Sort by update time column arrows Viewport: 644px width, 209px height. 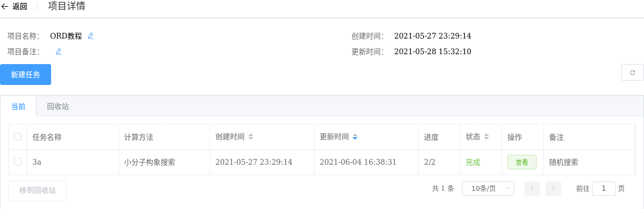(x=355, y=137)
